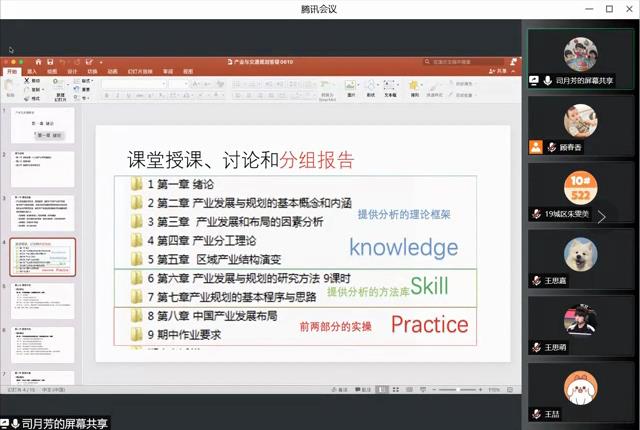Click muted microphone icon of 王思嘉
Screen dimensions: 640x430
pos(536,280)
